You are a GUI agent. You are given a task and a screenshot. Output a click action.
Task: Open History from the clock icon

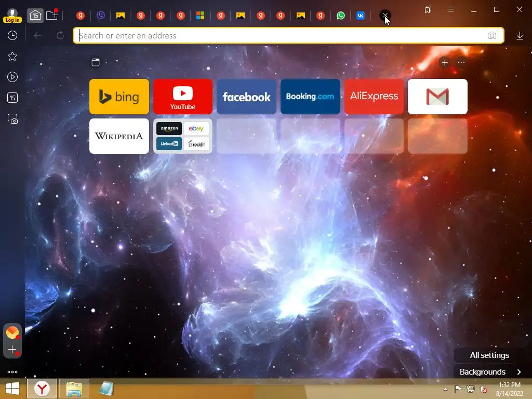tap(12, 35)
